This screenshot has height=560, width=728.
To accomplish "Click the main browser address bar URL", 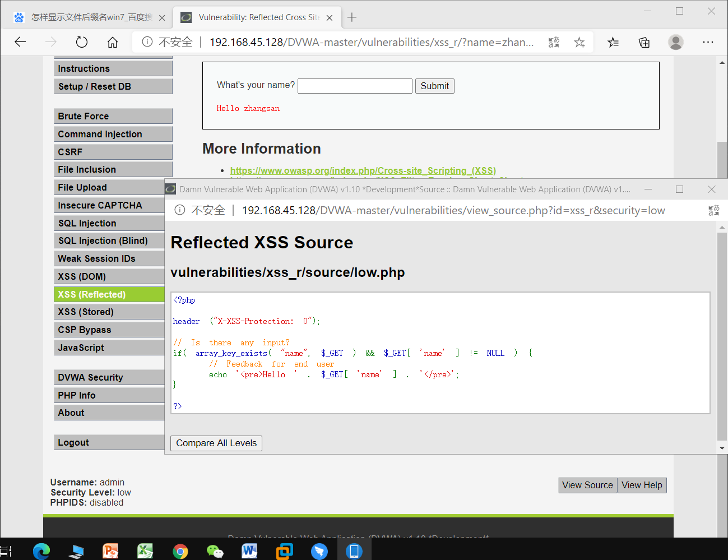I will click(372, 42).
